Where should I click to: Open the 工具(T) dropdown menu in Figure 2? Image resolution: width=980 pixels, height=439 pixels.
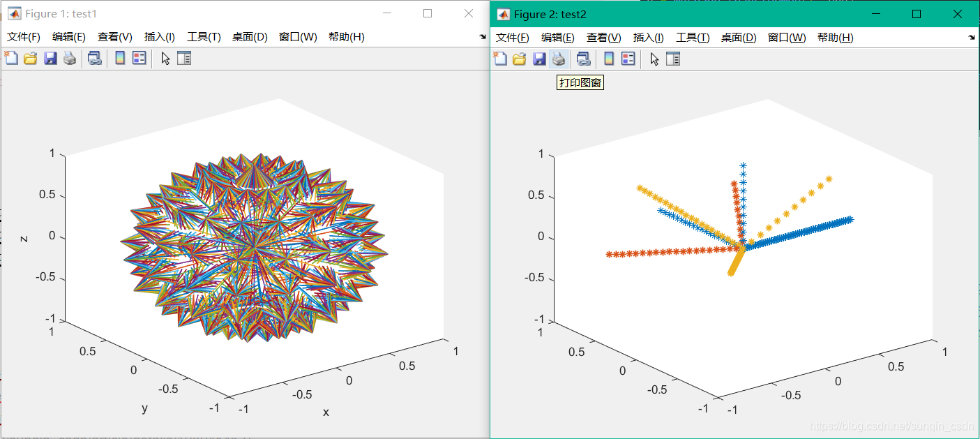click(x=692, y=38)
